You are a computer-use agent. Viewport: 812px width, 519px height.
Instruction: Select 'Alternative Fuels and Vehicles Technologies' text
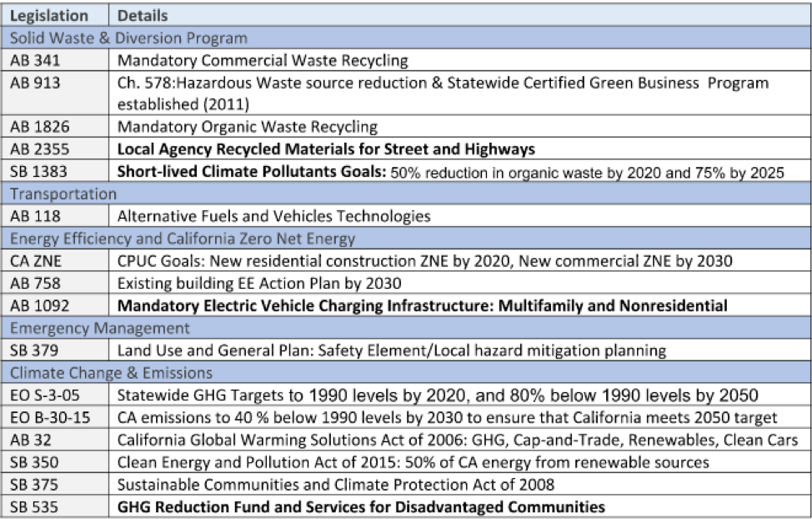tap(274, 216)
